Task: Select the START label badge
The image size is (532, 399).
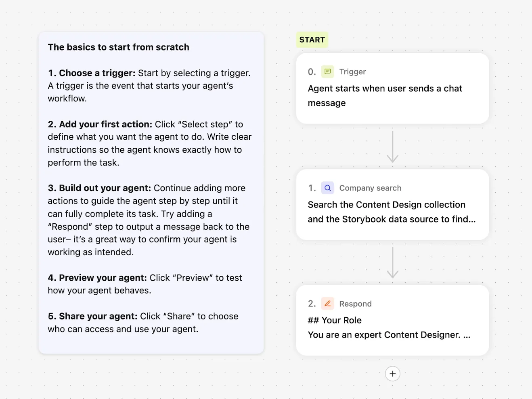Action: (x=312, y=40)
